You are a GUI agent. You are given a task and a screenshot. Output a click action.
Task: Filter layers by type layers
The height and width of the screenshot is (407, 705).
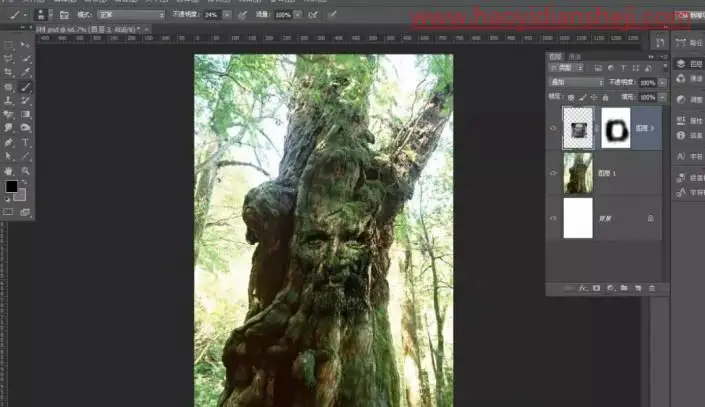coord(623,68)
